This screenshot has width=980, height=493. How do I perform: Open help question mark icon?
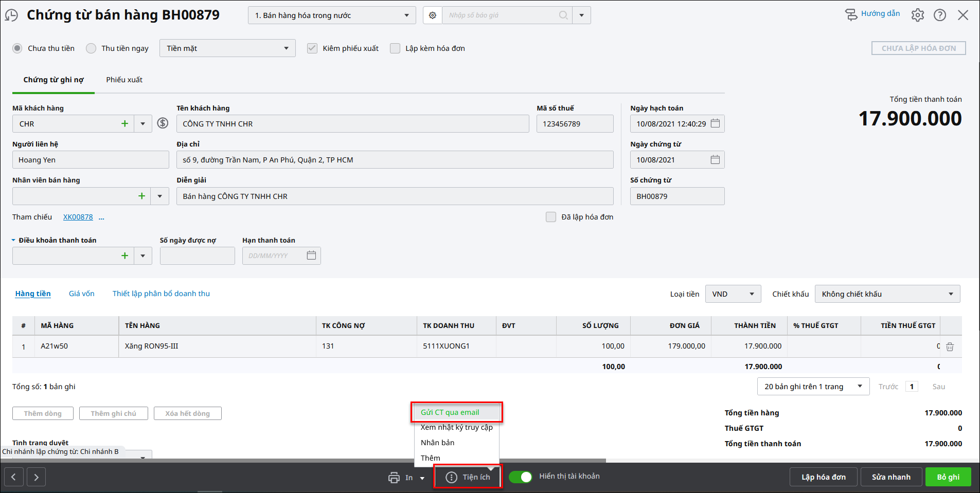click(x=940, y=15)
